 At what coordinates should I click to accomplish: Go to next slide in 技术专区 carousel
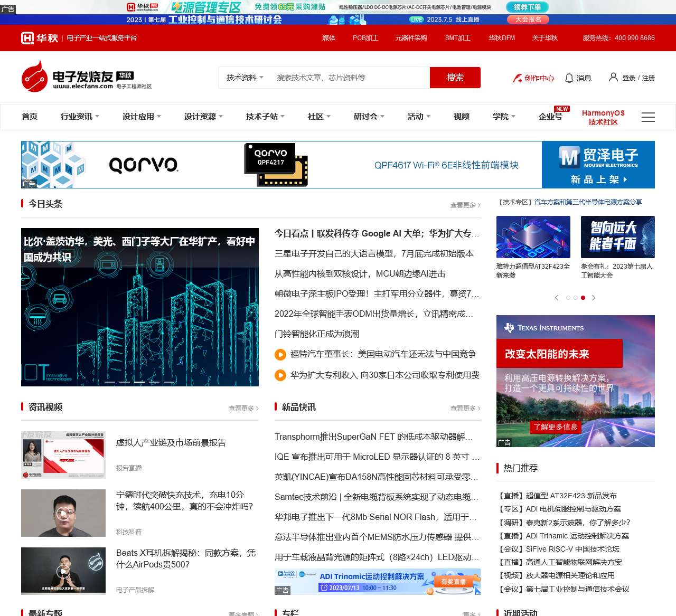(x=594, y=298)
